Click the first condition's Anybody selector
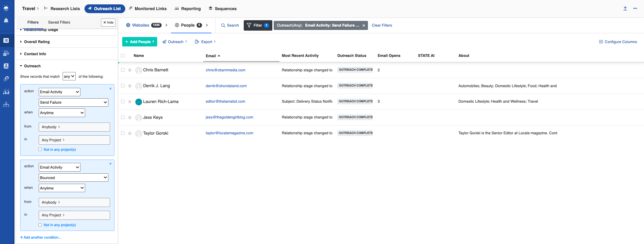Viewport: 644px width, 244px height. pyautogui.click(x=74, y=127)
